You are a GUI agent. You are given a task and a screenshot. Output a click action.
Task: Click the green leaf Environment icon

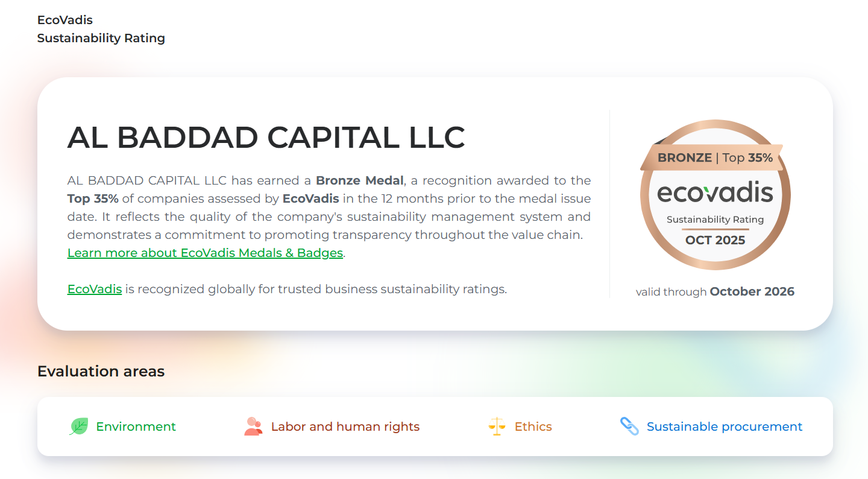click(79, 427)
